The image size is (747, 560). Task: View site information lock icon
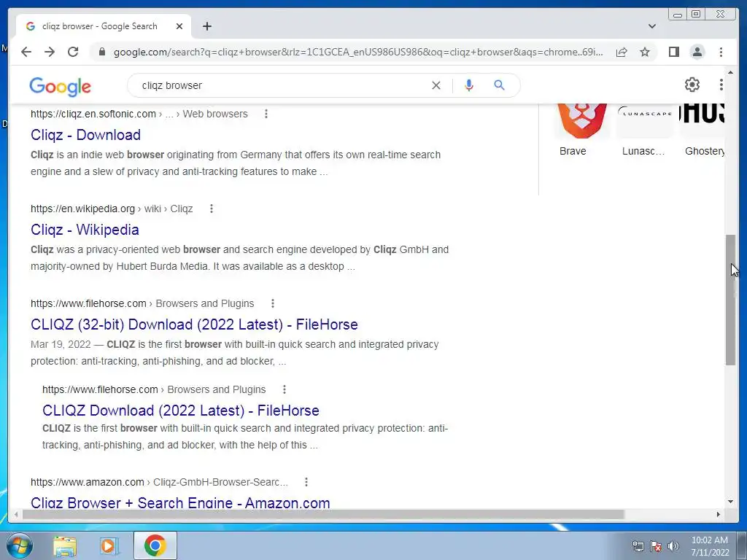pos(101,52)
